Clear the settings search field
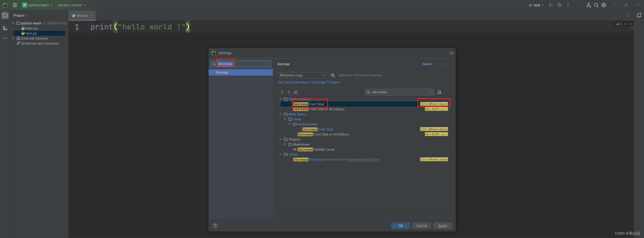Image resolution: width=644 pixels, height=238 pixels. point(267,64)
